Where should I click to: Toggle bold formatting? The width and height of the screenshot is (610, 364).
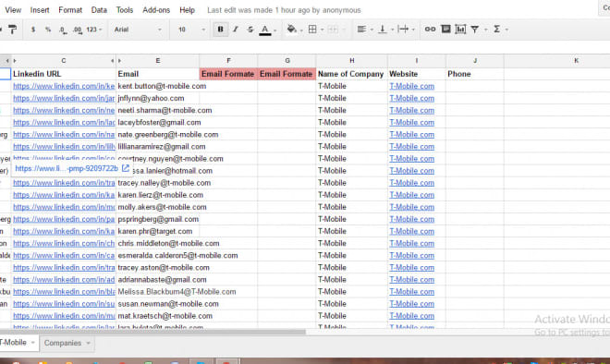221,30
